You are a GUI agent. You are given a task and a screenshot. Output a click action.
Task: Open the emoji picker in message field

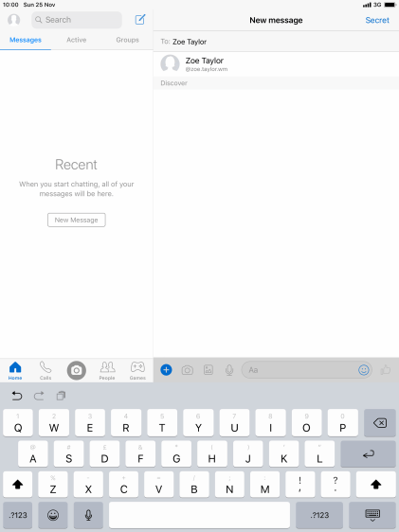[363, 370]
